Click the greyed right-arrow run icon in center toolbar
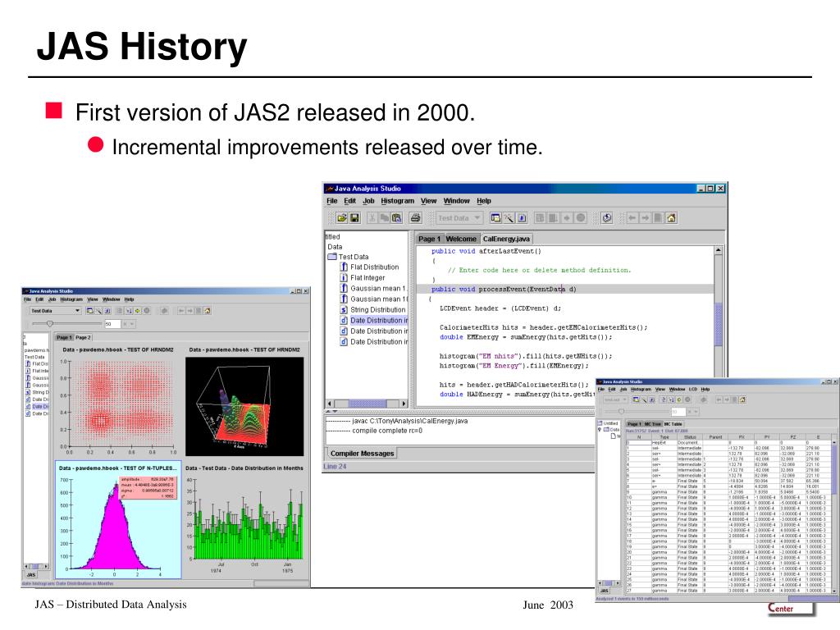This screenshot has width=840, height=630. 567,218
